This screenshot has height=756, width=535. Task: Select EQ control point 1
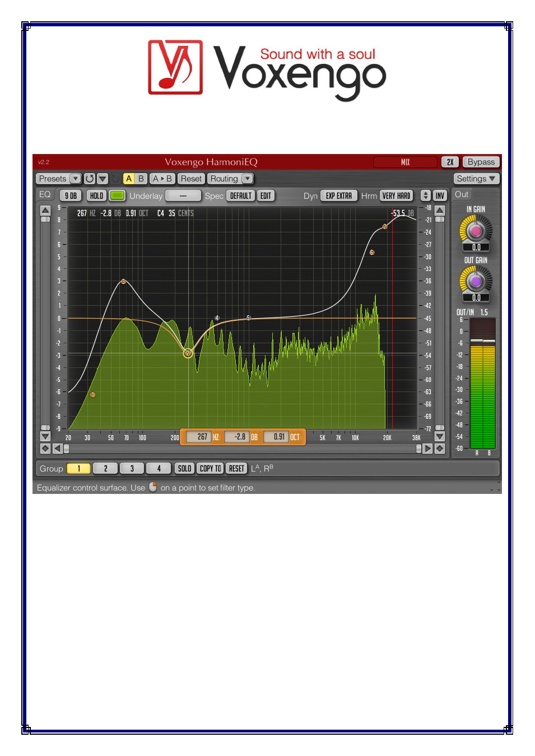click(x=93, y=395)
